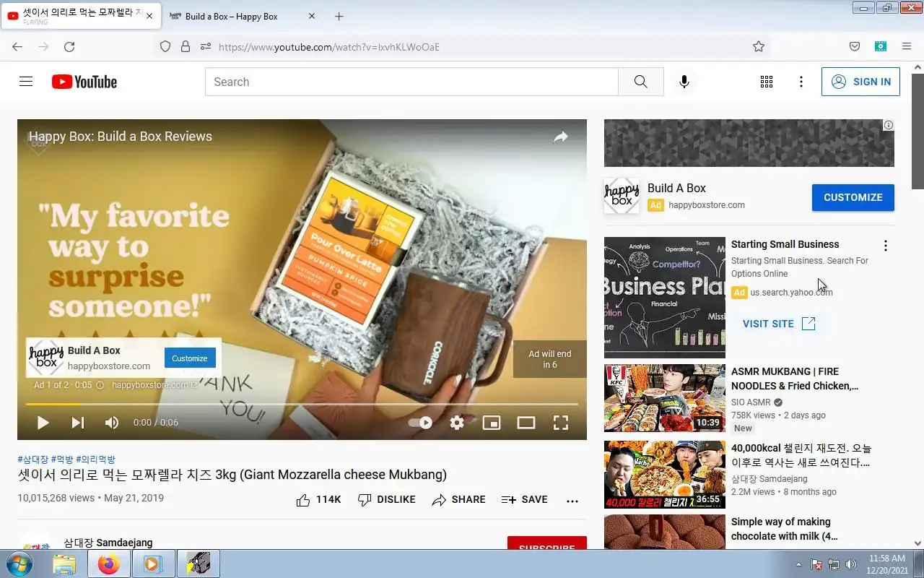Image resolution: width=924 pixels, height=578 pixels.
Task: Click the 삼대장 Samdaejang channel name below video
Action: pyautogui.click(x=108, y=543)
